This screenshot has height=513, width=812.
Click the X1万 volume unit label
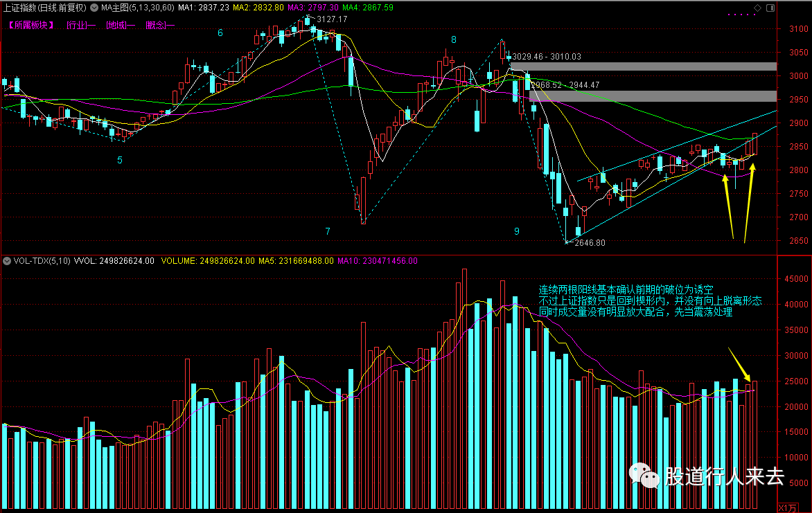click(788, 508)
